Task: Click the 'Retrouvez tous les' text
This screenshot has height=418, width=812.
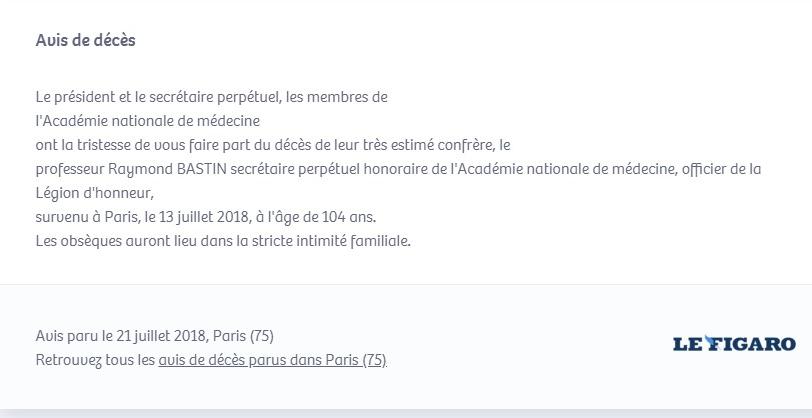Action: point(95,360)
